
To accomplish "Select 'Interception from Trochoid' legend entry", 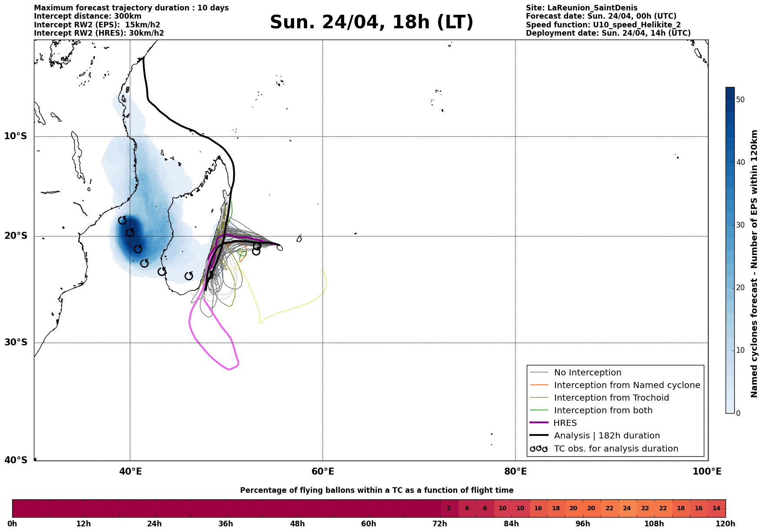I will click(612, 398).
